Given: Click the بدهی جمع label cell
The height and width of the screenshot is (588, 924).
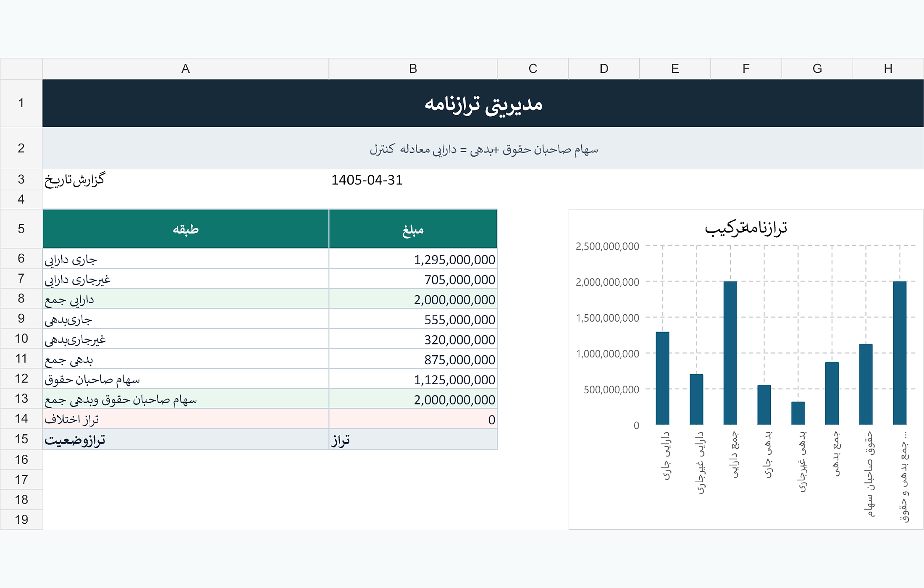Looking at the screenshot, I should 185,359.
